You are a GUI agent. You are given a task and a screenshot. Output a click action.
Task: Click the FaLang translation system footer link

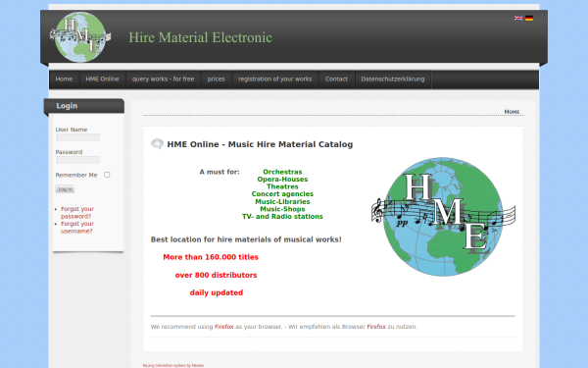pos(173,365)
